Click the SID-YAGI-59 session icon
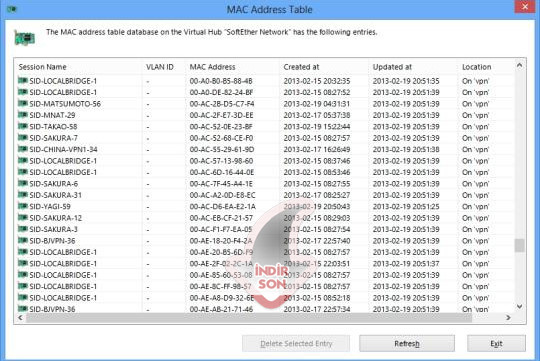540x361 pixels. 23,206
